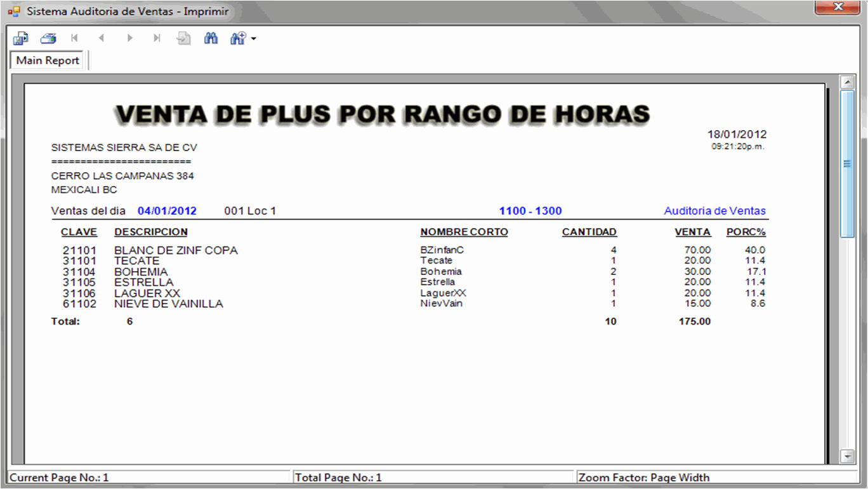Go to the first page
The image size is (868, 489).
pyautogui.click(x=75, y=39)
